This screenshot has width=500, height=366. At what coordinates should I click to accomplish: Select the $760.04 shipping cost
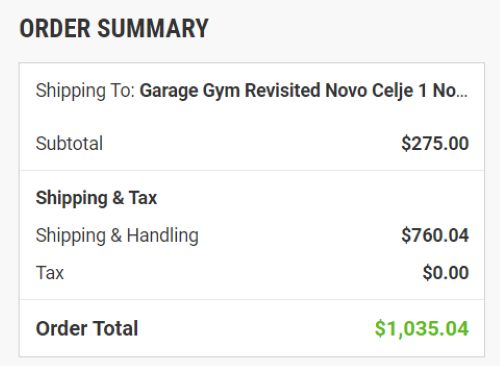[435, 235]
